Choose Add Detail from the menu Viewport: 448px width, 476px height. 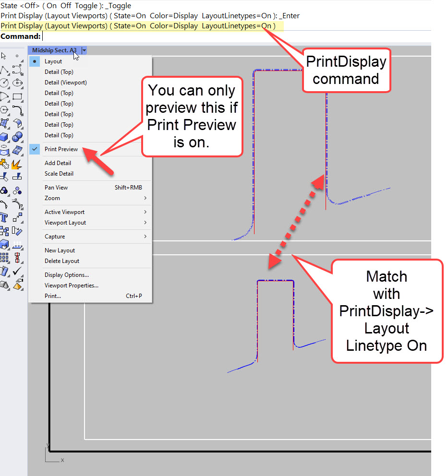pos(58,163)
